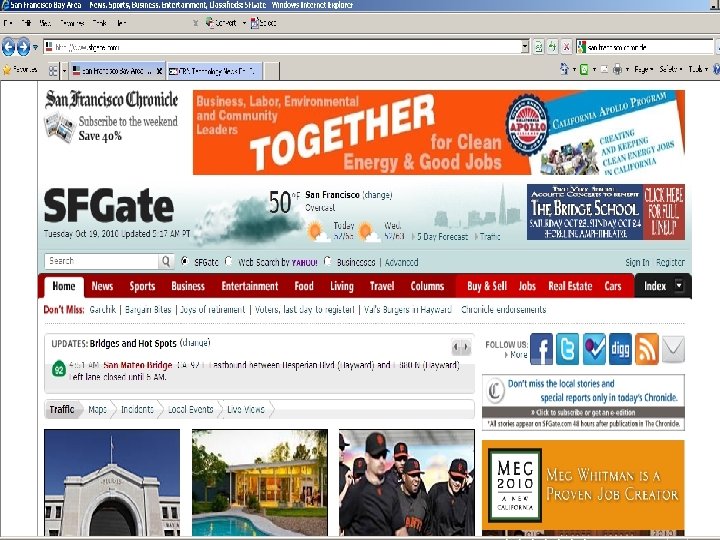Click the Register link

(x=670, y=262)
